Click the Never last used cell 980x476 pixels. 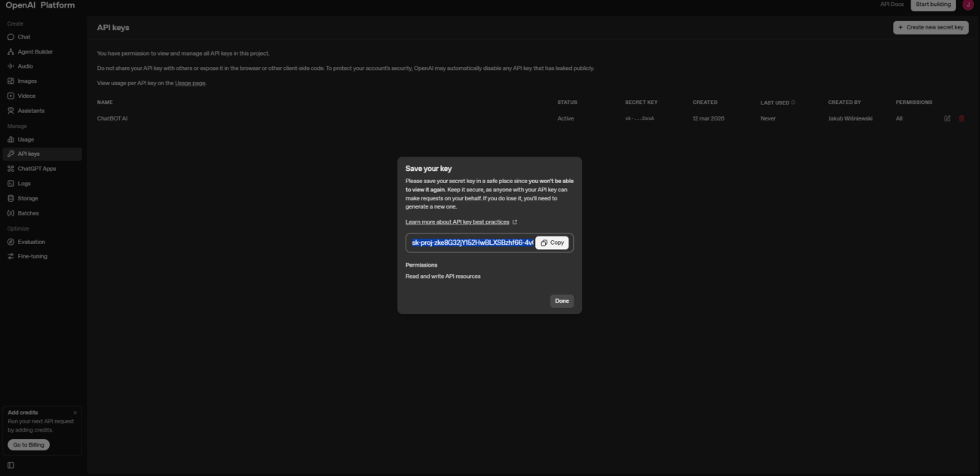point(768,118)
